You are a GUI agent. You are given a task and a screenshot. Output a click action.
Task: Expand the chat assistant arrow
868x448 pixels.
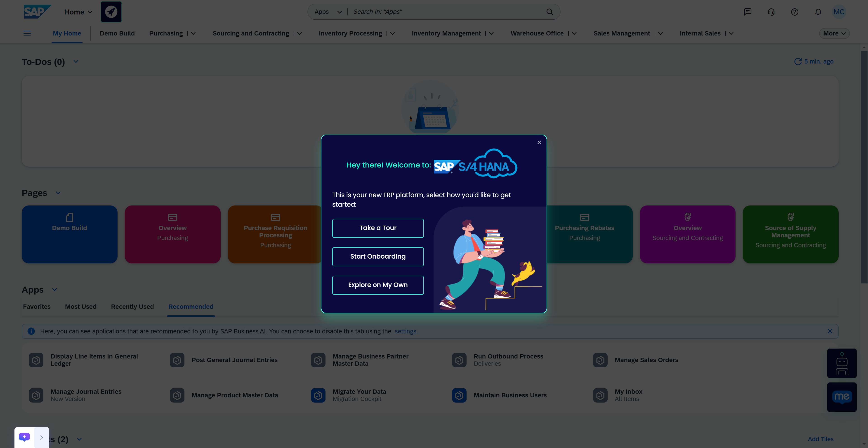[41, 437]
